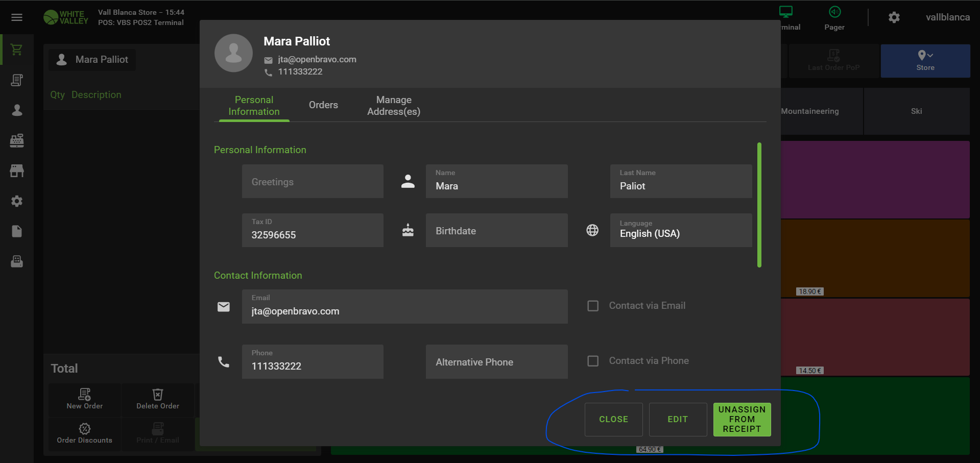
Task: Click Unassign From Receipt button
Action: click(x=742, y=419)
